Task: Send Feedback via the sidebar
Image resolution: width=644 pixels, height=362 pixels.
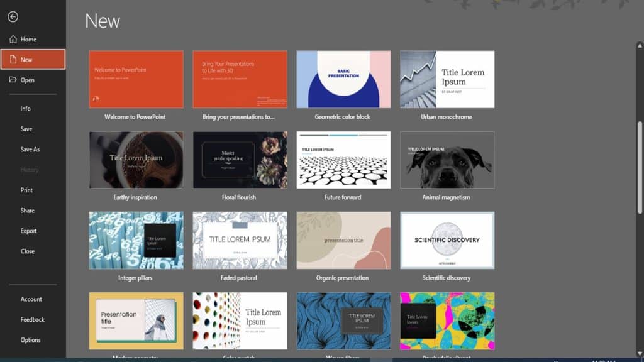Action: point(31,319)
